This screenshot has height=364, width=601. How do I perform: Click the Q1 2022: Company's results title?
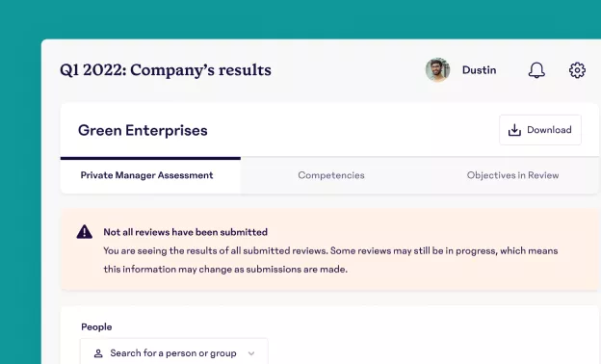166,70
